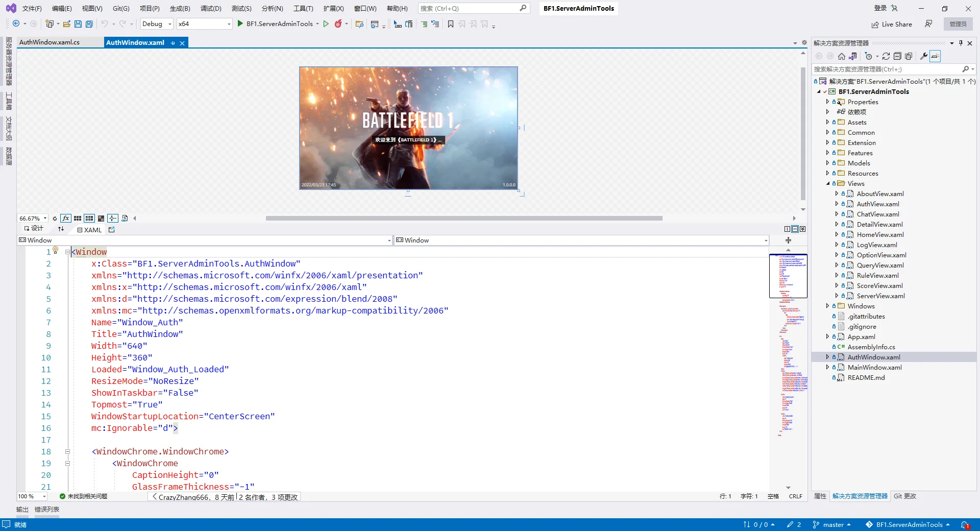Click the Live Share button
The image size is (980, 531).
pyautogui.click(x=892, y=24)
